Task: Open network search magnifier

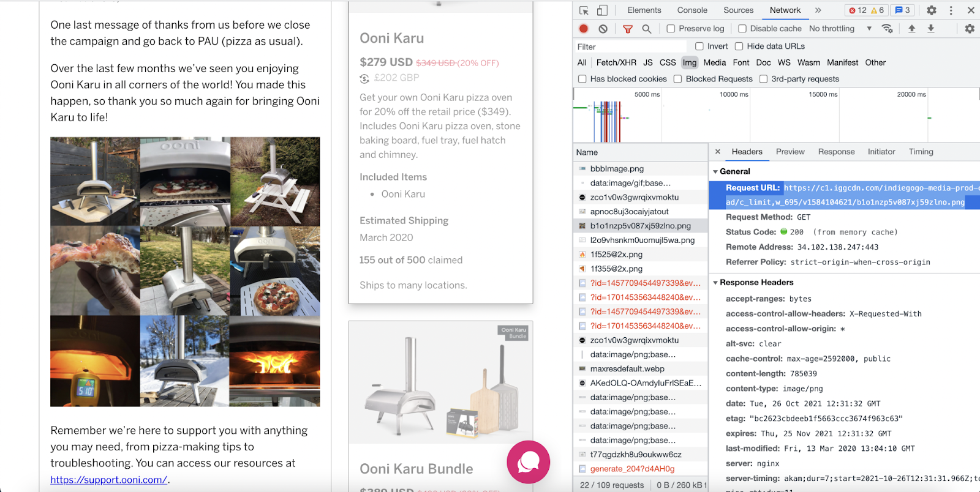Action: (x=646, y=29)
